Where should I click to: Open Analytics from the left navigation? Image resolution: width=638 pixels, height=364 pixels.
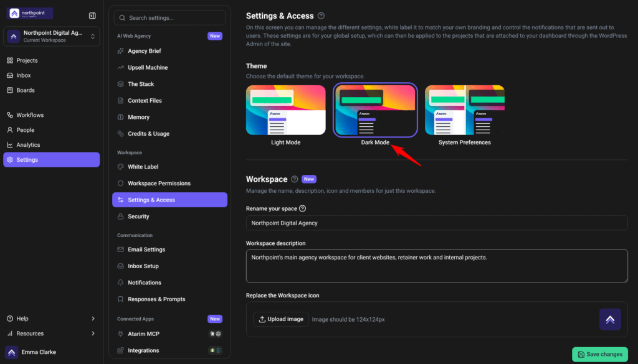(x=51, y=145)
